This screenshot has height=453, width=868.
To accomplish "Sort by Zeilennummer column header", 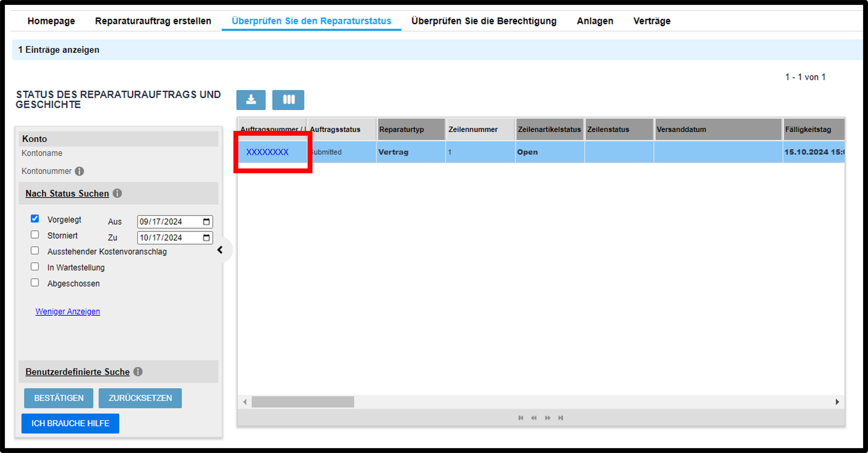I will coord(481,129).
